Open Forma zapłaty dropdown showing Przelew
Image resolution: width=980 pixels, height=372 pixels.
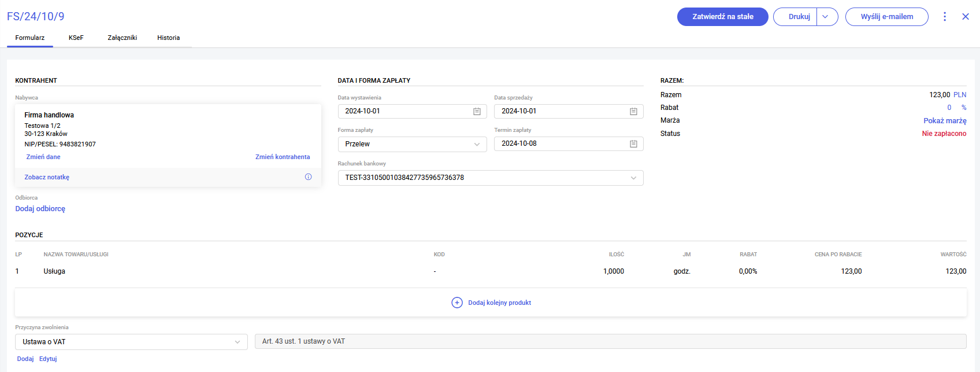coord(412,144)
